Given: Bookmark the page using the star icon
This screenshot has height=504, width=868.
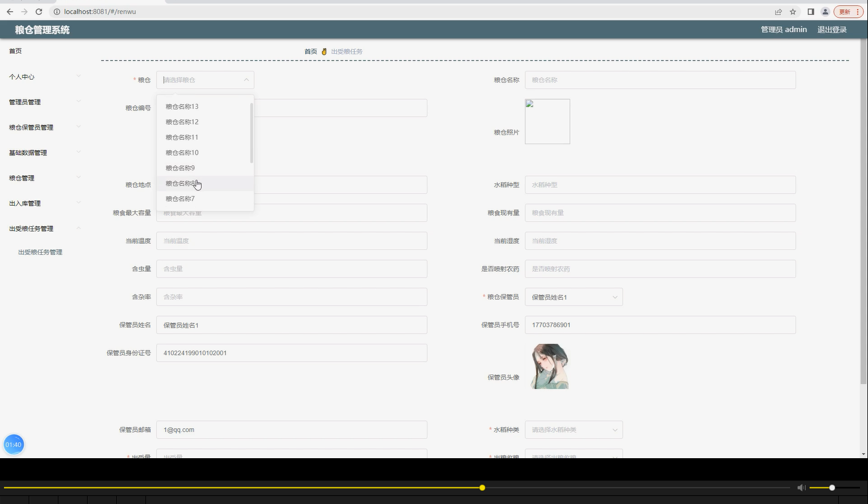Looking at the screenshot, I should [792, 11].
